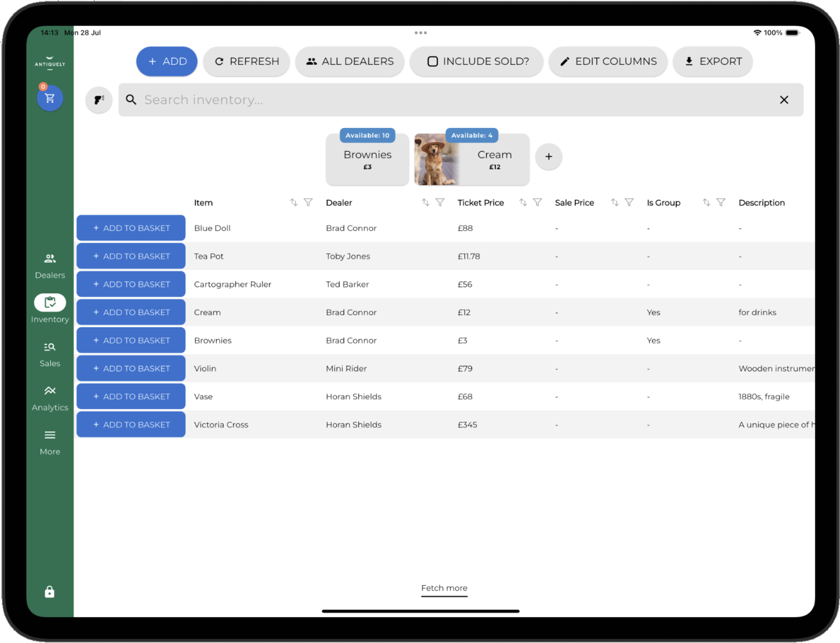Screen dimensions: 840x643
Task: Clear the search field with X
Action: pos(784,100)
